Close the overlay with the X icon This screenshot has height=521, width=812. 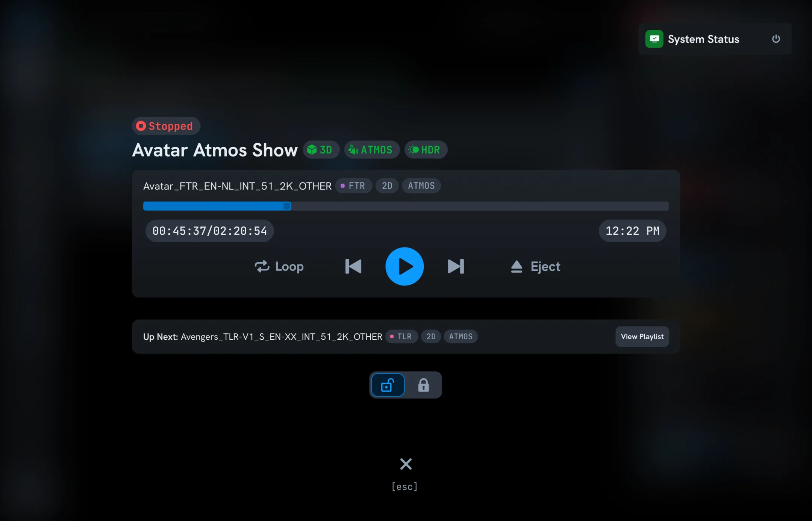(x=406, y=464)
